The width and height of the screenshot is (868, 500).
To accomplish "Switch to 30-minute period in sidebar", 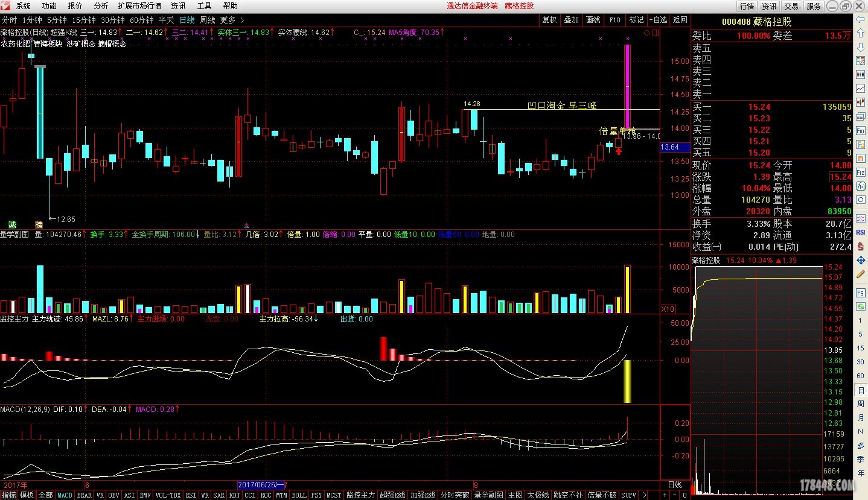I will point(861,362).
